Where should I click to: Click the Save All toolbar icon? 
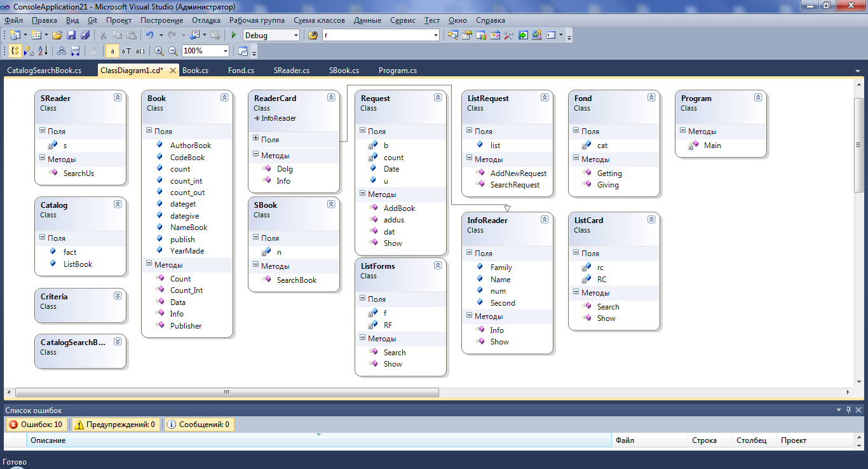pyautogui.click(x=85, y=36)
